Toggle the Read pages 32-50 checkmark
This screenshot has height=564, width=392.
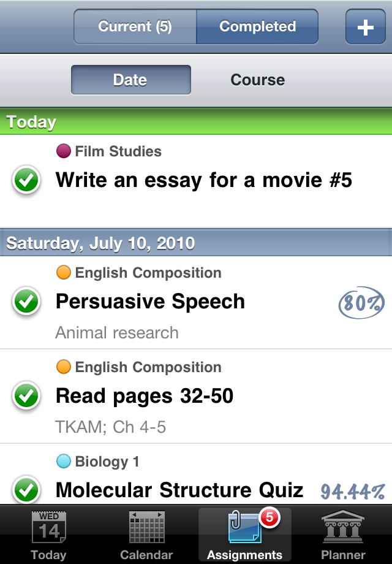(x=26, y=396)
